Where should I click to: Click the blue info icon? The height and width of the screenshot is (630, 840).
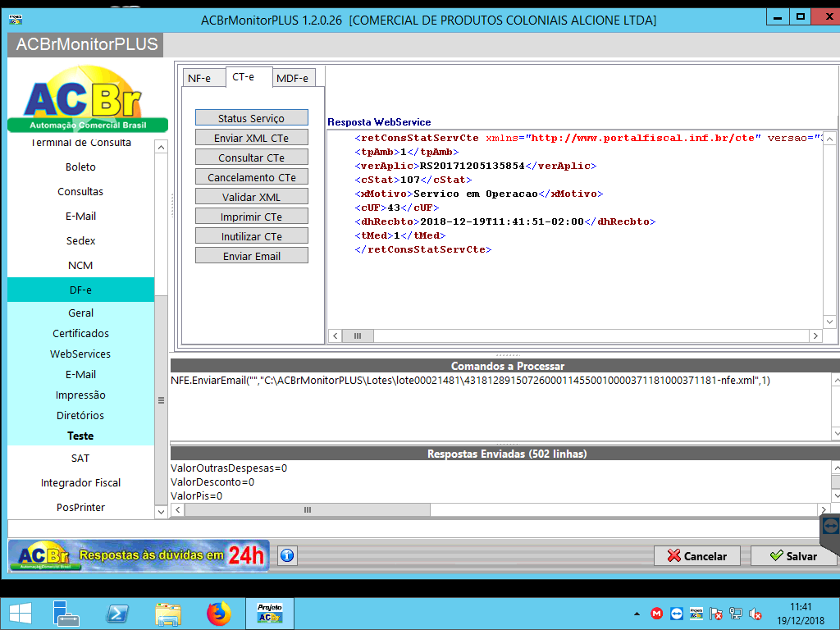287,555
